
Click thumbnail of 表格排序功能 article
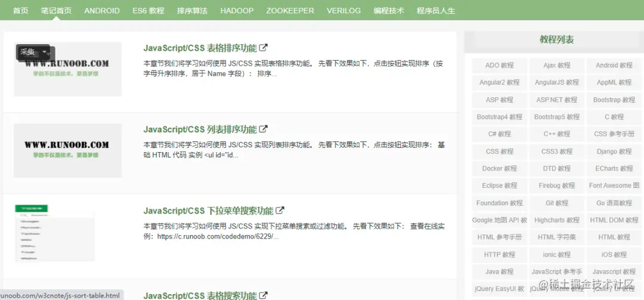pos(68,69)
